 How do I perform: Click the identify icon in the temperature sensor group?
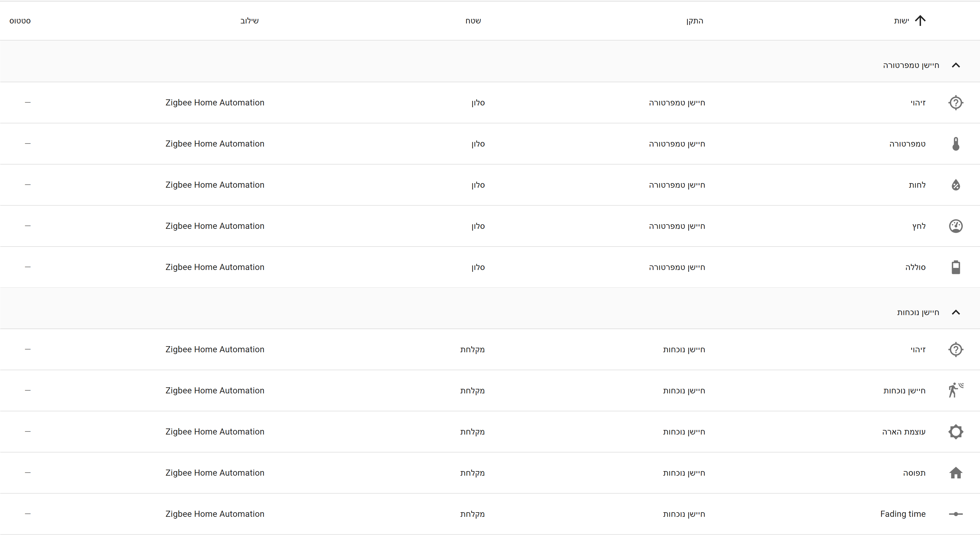(x=955, y=103)
